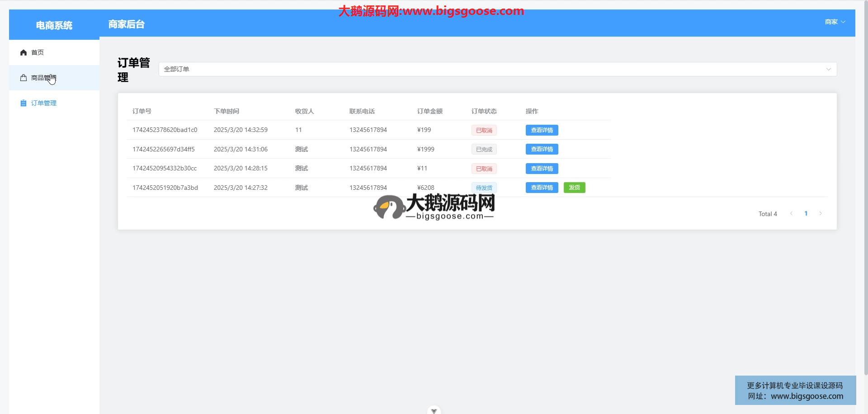View details of the ¥11 order

click(x=542, y=169)
